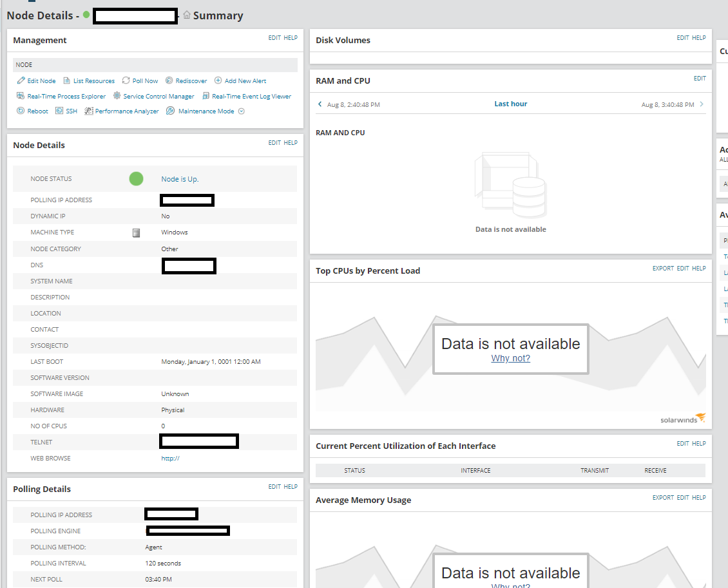Go to next time range in RAM and CPU
728x588 pixels.
(702, 104)
